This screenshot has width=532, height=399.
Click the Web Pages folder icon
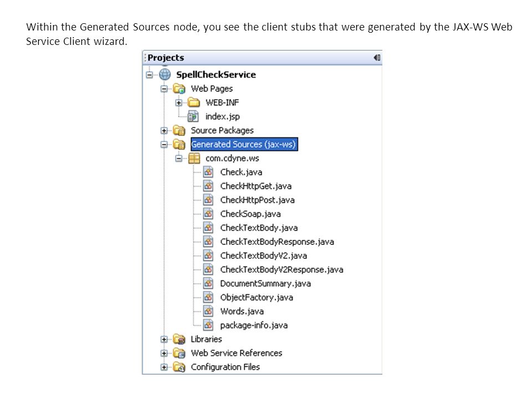click(179, 89)
